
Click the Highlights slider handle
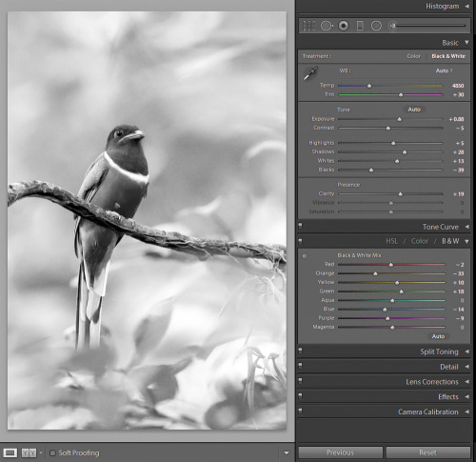click(393, 143)
